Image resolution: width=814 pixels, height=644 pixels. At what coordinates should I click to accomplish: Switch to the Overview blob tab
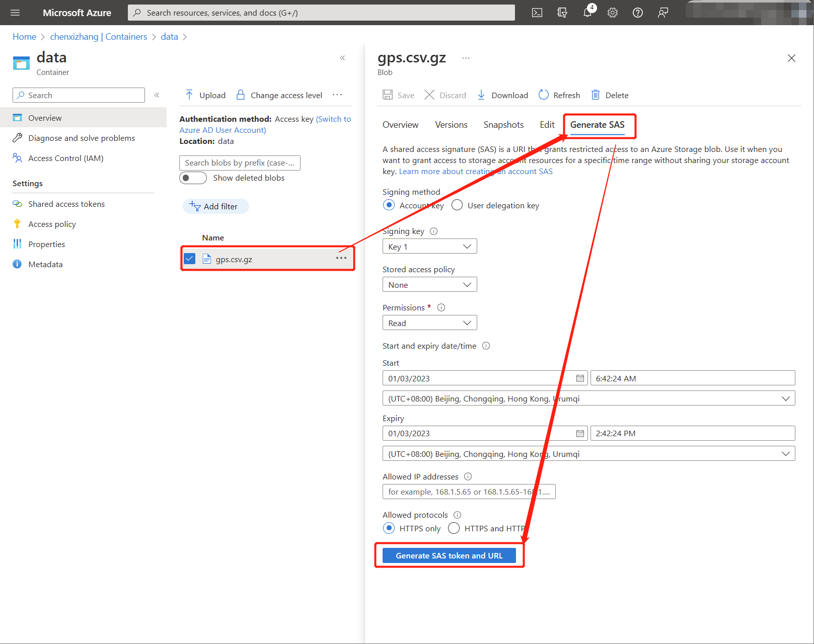tap(400, 125)
